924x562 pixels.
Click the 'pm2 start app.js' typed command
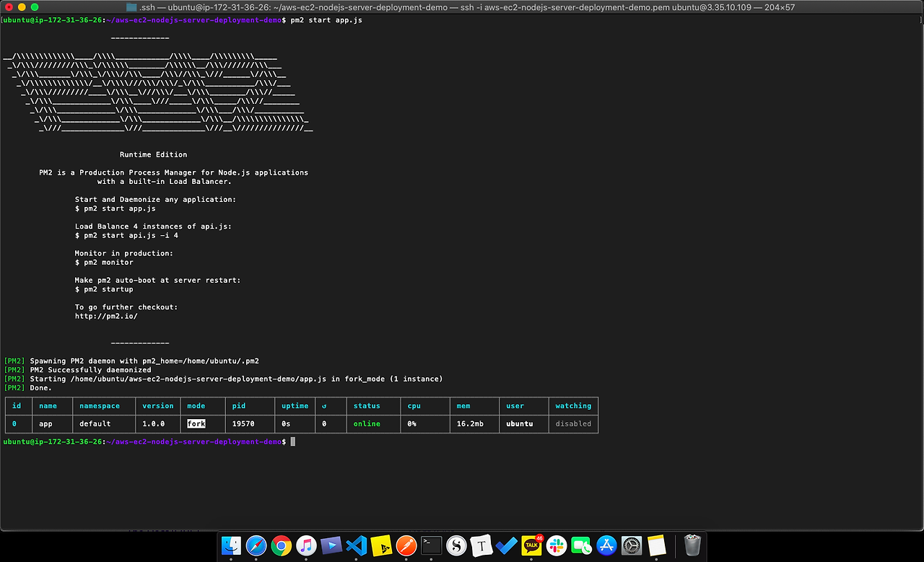pyautogui.click(x=326, y=19)
